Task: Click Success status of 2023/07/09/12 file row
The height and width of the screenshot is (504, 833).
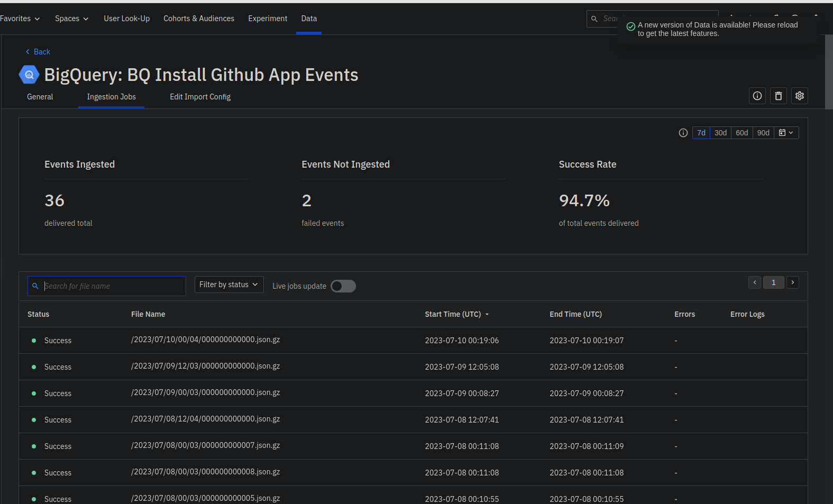Action: point(58,367)
